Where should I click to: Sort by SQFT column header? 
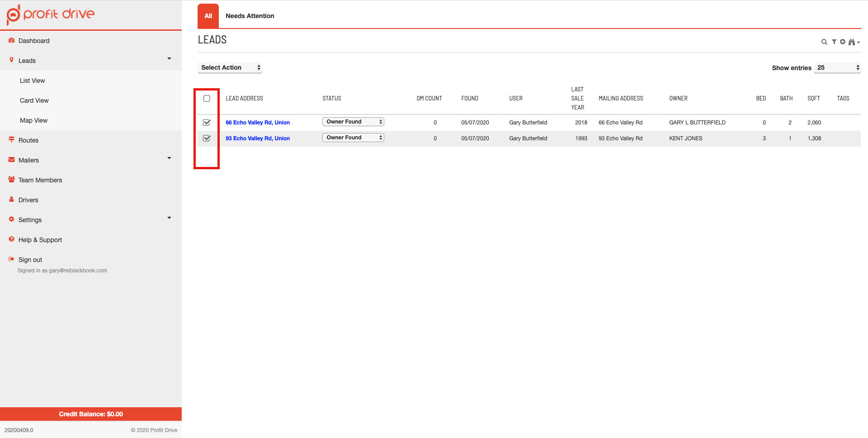[x=814, y=98]
